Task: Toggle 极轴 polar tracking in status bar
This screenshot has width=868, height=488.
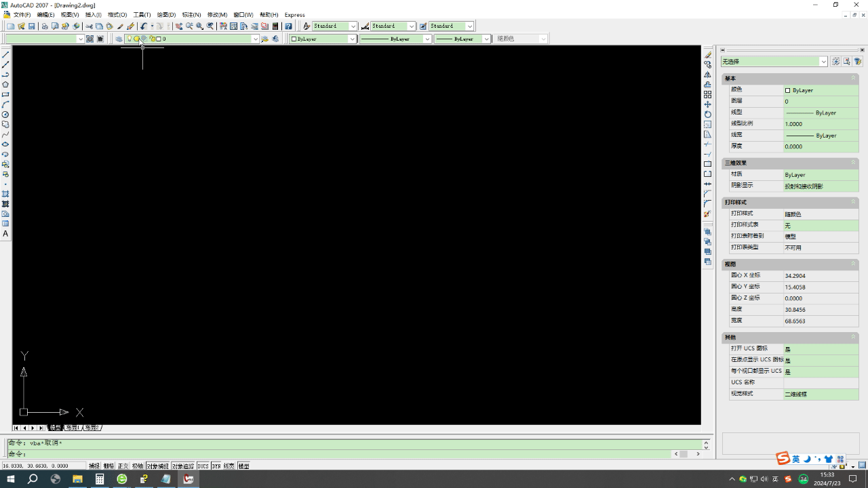Action: 138,466
